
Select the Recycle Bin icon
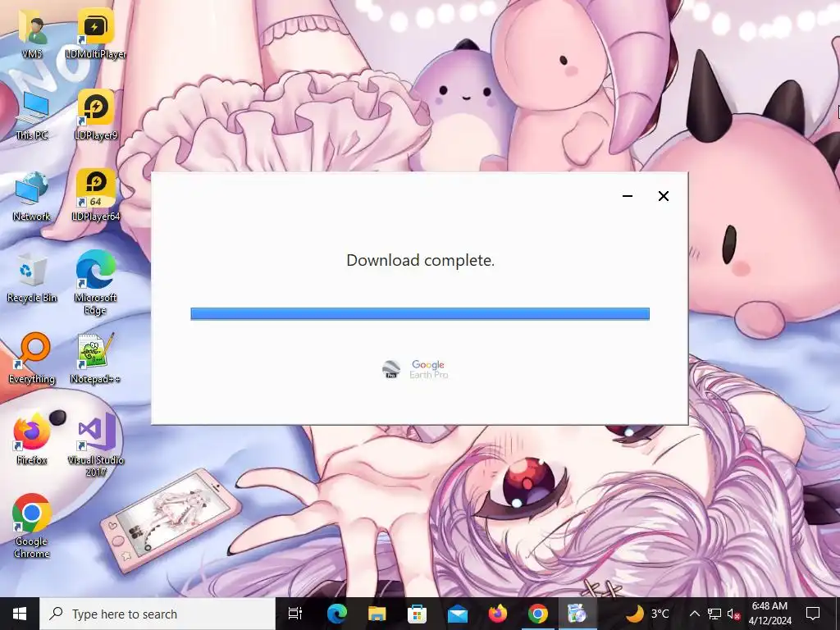point(32,277)
